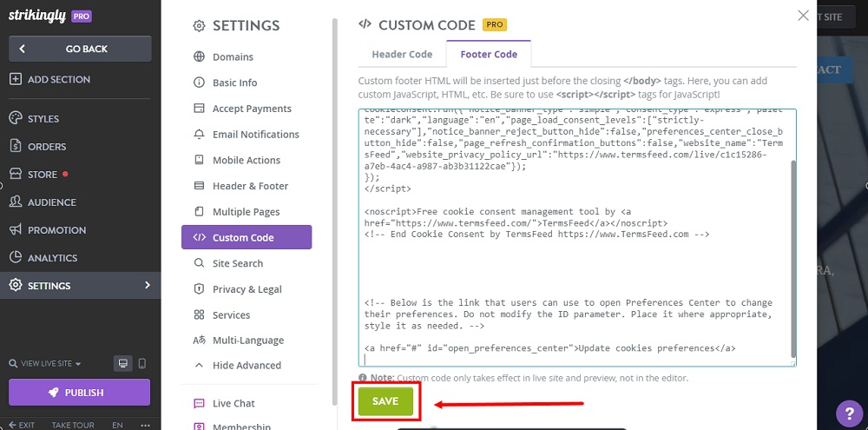Click the Live Chat bubble icon
This screenshot has height=430, width=868.
pos(199,403)
